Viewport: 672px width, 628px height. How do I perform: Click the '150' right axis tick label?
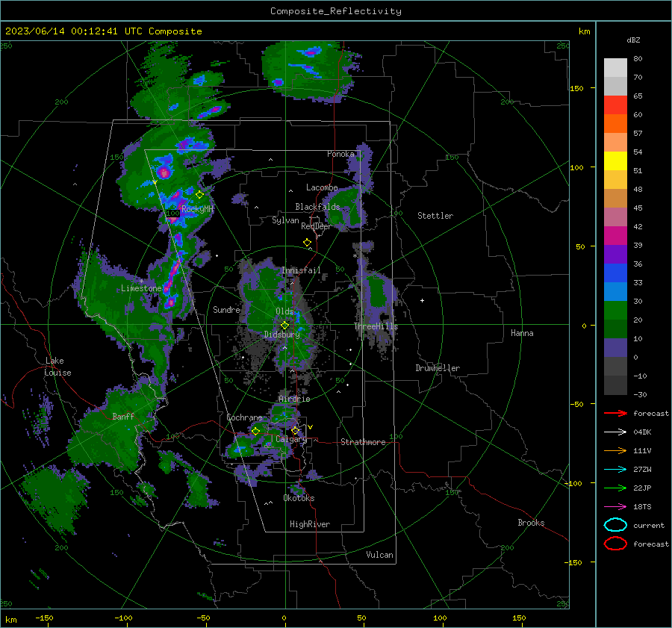(x=576, y=88)
